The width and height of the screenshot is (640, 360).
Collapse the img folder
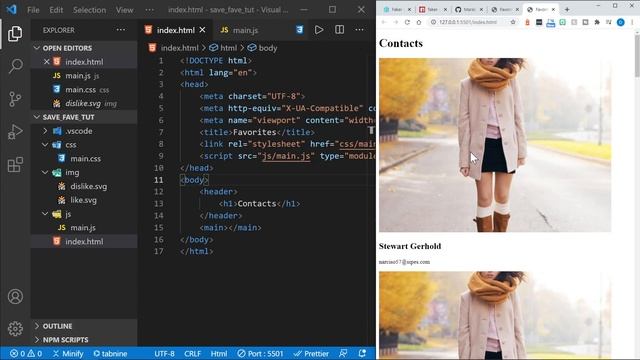pyautogui.click(x=45, y=173)
